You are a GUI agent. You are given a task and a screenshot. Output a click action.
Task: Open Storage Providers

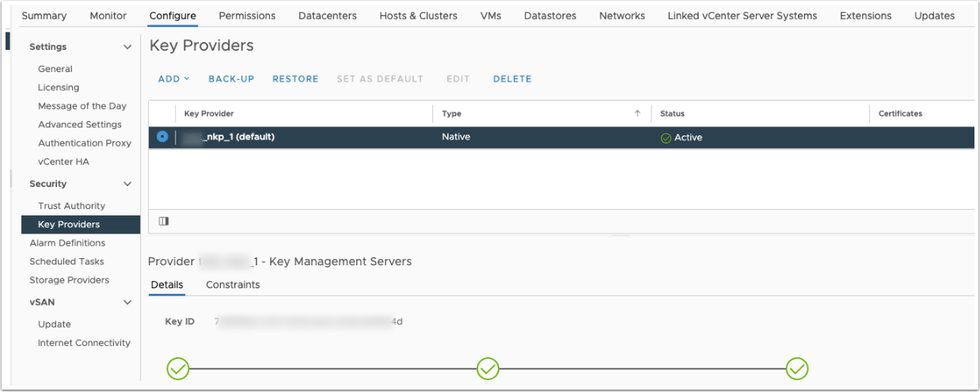pos(70,280)
